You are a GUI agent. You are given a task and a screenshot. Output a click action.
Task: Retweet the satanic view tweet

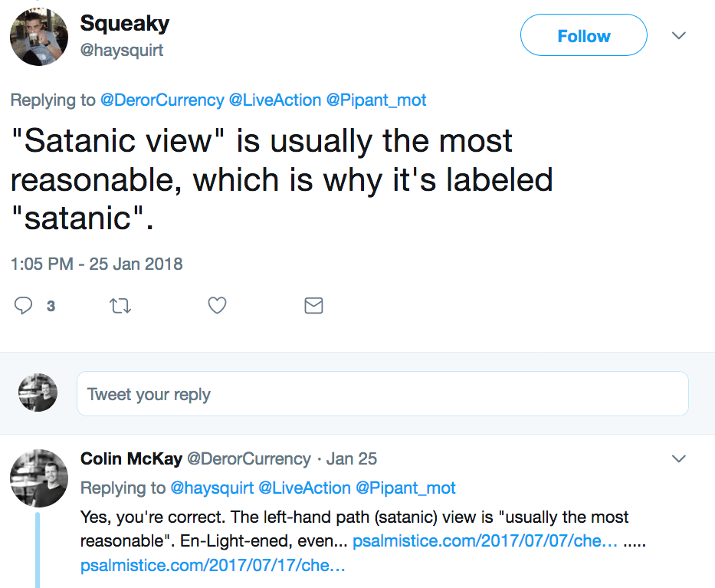click(120, 305)
